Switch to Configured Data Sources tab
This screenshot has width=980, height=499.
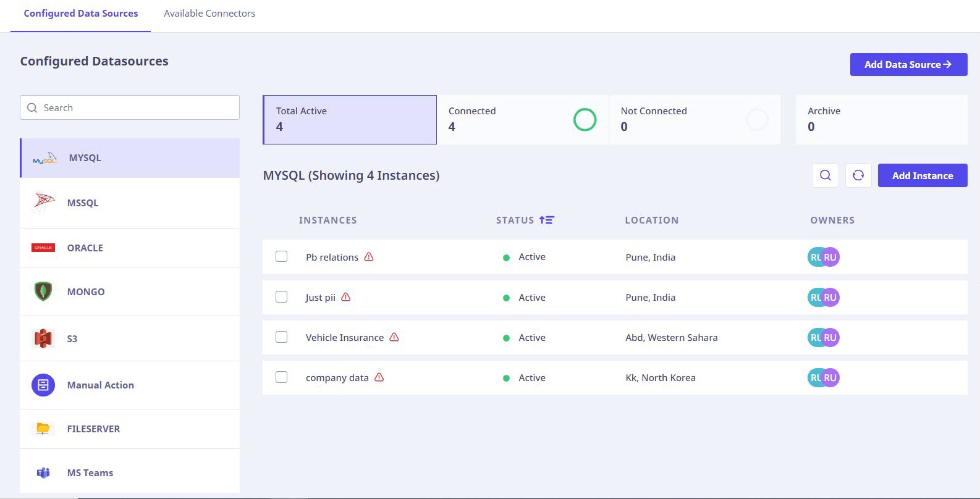click(x=81, y=14)
